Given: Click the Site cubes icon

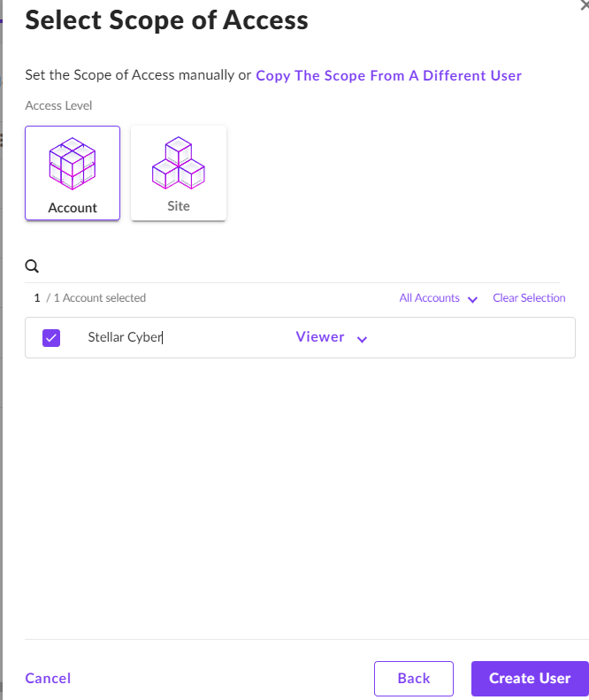Looking at the screenshot, I should [x=179, y=162].
